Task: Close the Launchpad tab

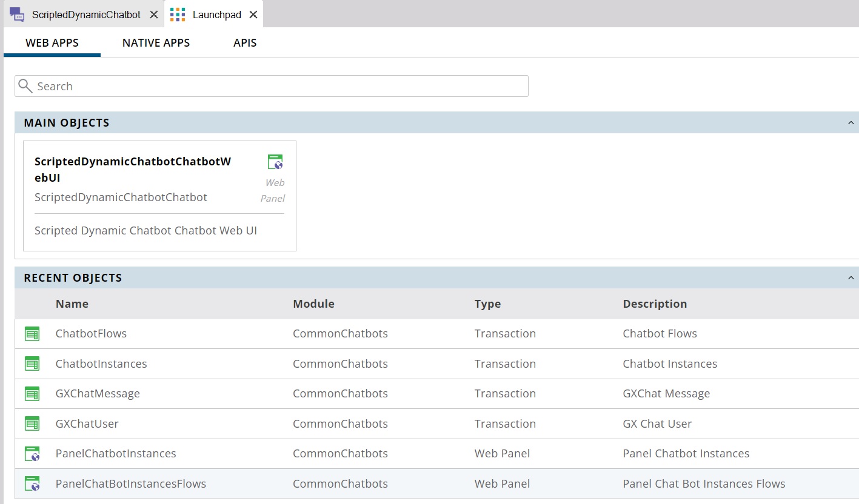Action: [253, 15]
